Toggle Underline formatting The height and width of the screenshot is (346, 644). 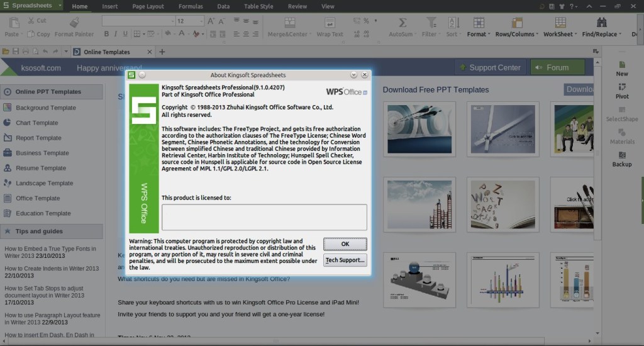[126, 34]
